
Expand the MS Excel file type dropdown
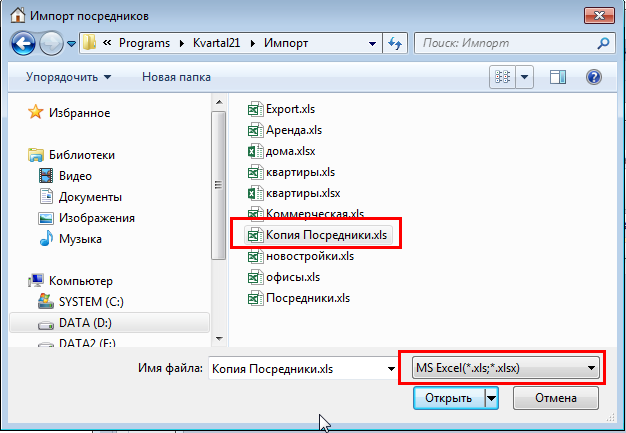[x=592, y=369]
